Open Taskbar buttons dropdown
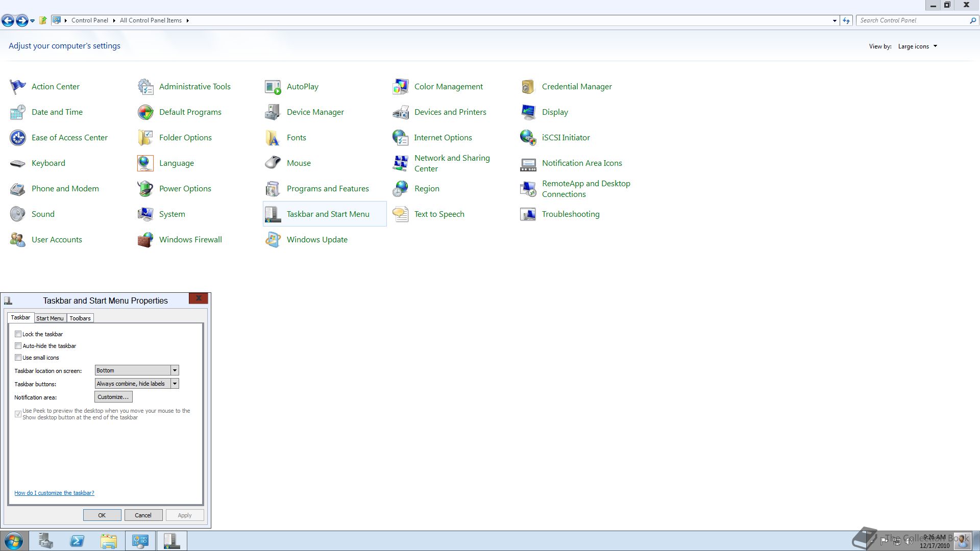980x551 pixels. coord(137,384)
